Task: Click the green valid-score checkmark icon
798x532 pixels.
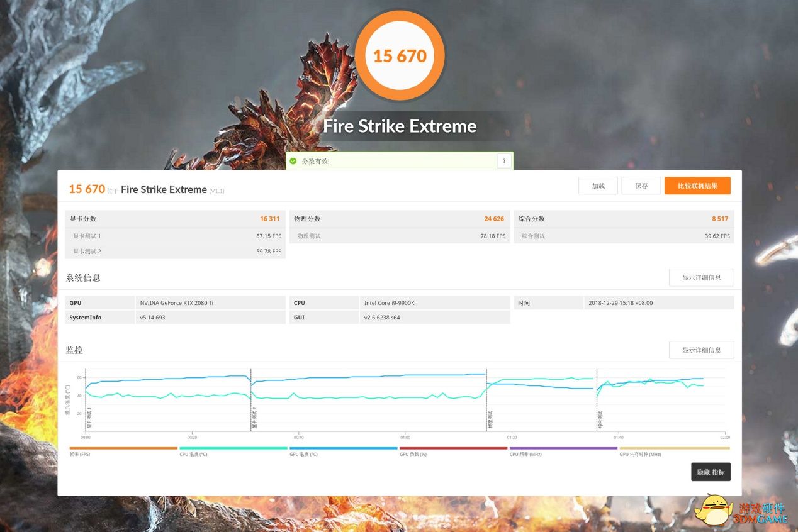Action: pos(293,161)
